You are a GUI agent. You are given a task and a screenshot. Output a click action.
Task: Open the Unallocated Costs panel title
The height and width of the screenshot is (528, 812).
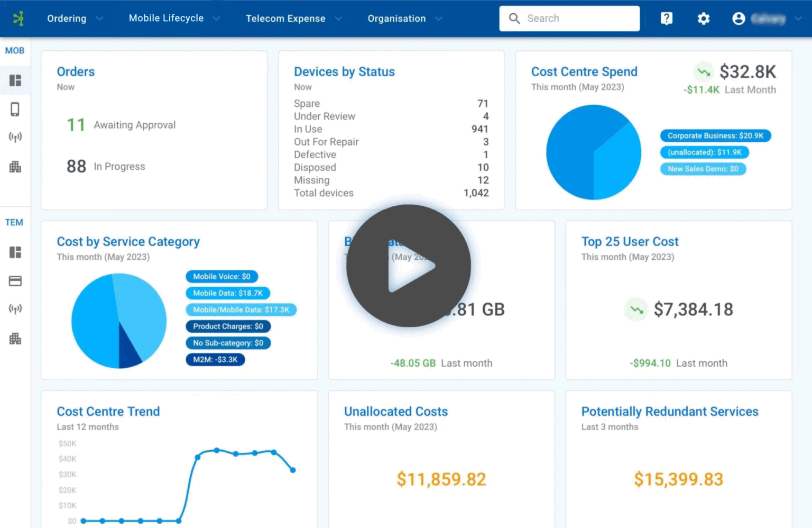pos(395,411)
